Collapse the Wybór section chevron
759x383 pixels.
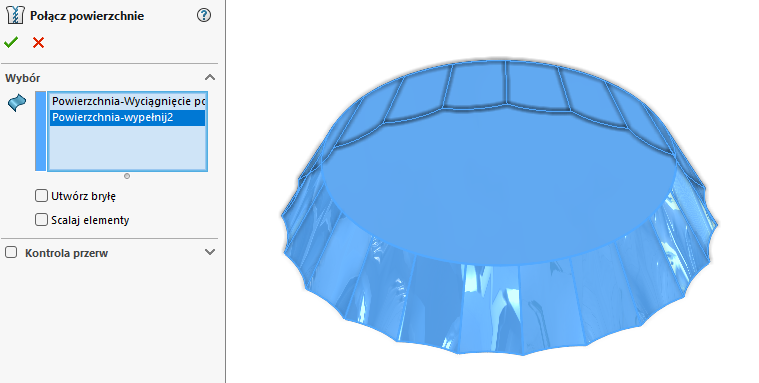[x=210, y=77]
